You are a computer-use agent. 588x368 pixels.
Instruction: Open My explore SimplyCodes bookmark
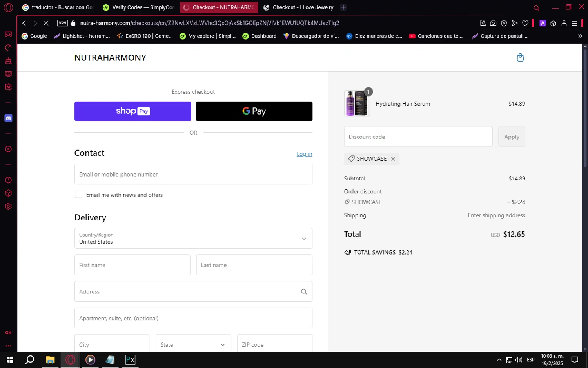(207, 36)
